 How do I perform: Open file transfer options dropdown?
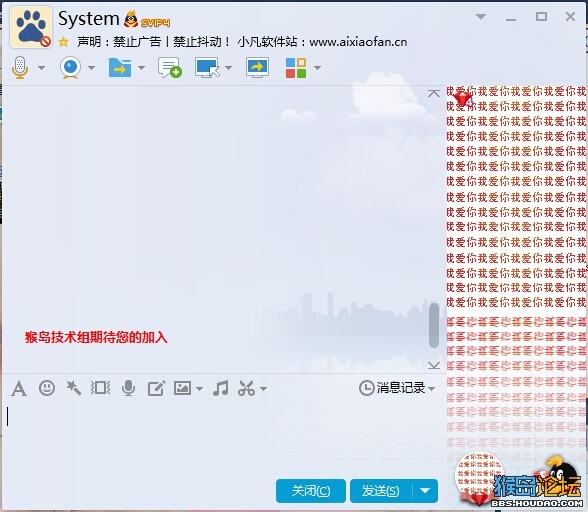click(x=141, y=68)
